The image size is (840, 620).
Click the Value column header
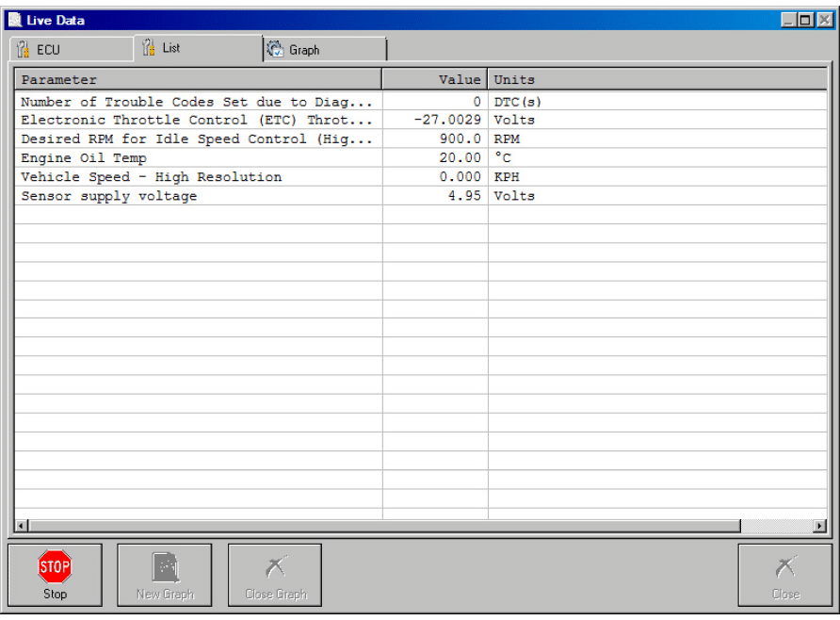pos(435,80)
